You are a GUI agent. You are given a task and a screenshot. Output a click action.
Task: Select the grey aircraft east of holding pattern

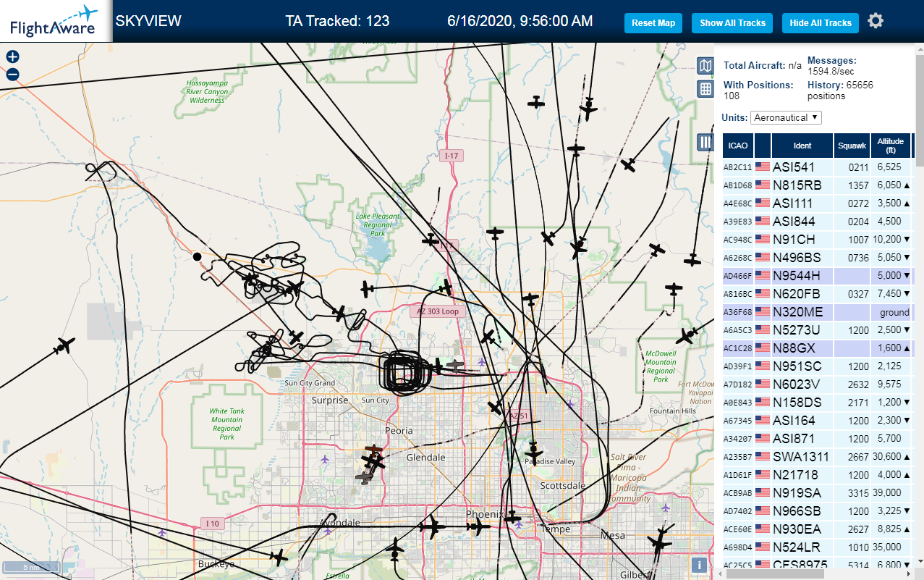(x=455, y=365)
